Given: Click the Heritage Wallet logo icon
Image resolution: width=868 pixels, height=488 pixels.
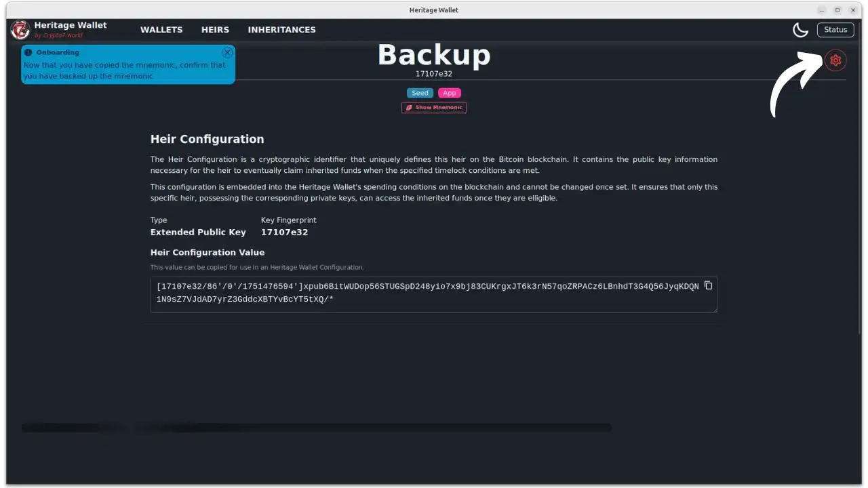Looking at the screenshot, I should coord(20,30).
